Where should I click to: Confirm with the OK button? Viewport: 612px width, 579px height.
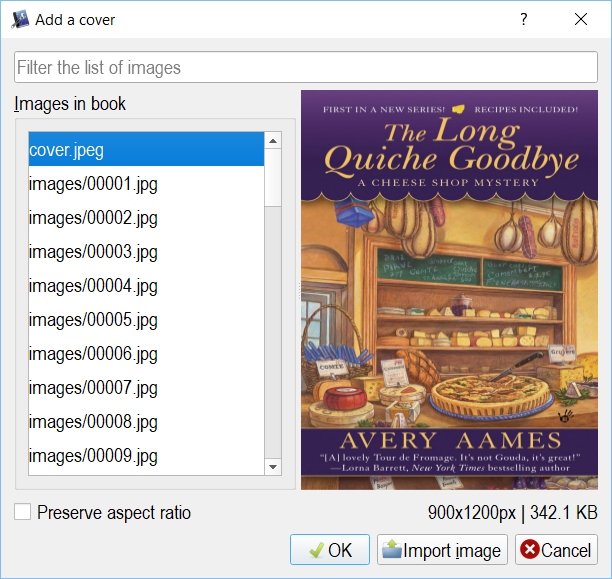click(330, 550)
